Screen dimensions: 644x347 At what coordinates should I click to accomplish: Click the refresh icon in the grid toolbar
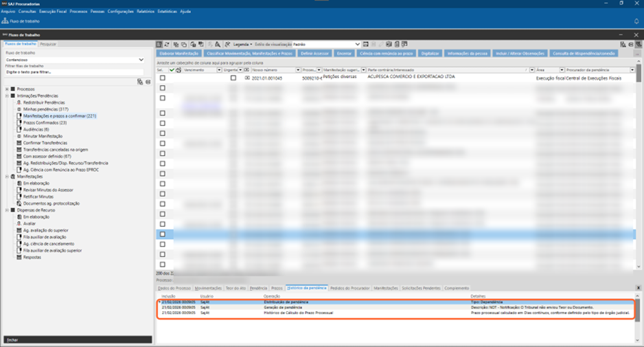coord(167,44)
